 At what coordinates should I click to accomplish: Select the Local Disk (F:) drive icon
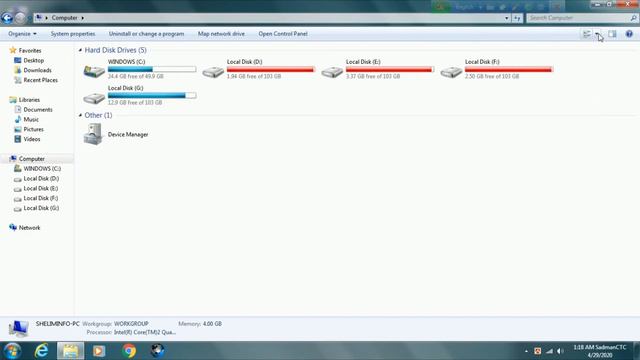451,72
